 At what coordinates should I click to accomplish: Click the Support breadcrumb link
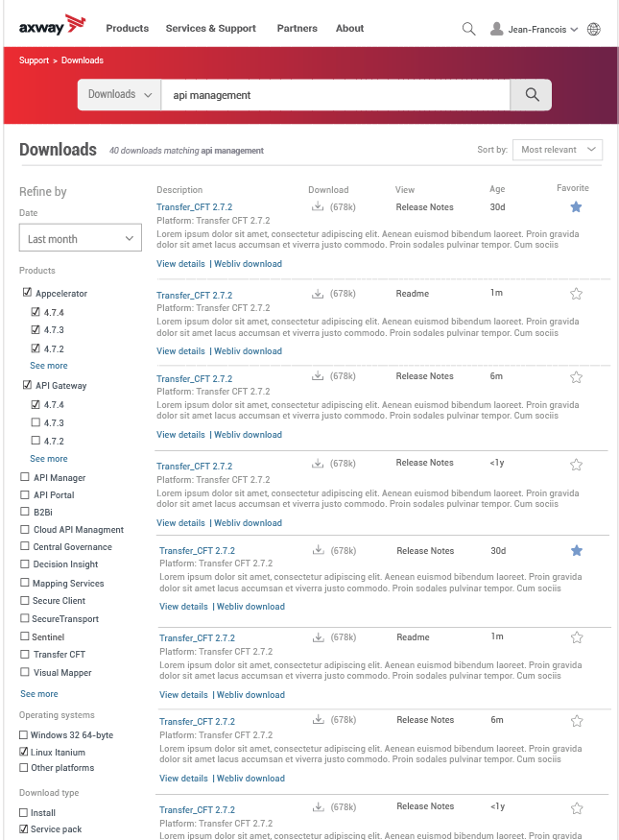pos(34,60)
